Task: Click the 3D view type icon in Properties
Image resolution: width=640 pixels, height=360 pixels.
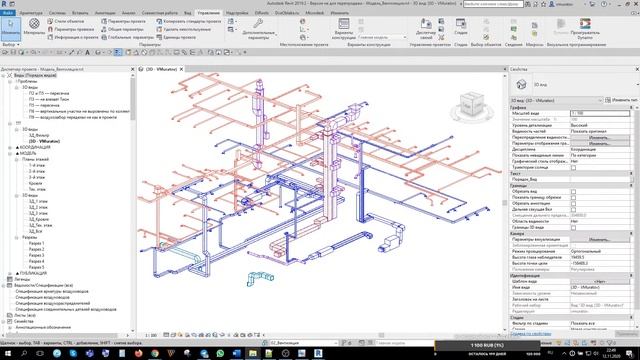Action: [521, 84]
